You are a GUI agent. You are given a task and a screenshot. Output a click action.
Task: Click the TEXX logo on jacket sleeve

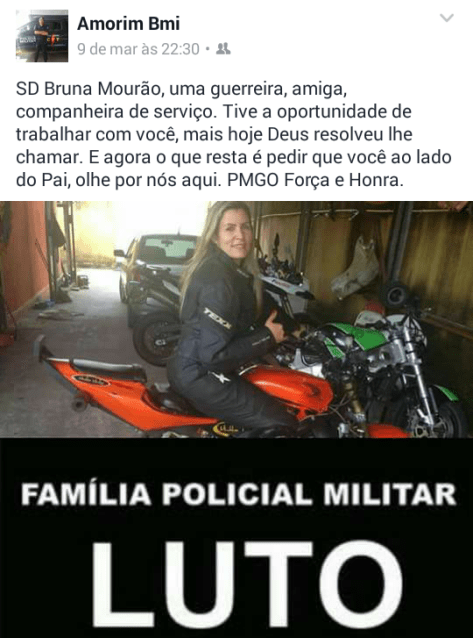(217, 318)
